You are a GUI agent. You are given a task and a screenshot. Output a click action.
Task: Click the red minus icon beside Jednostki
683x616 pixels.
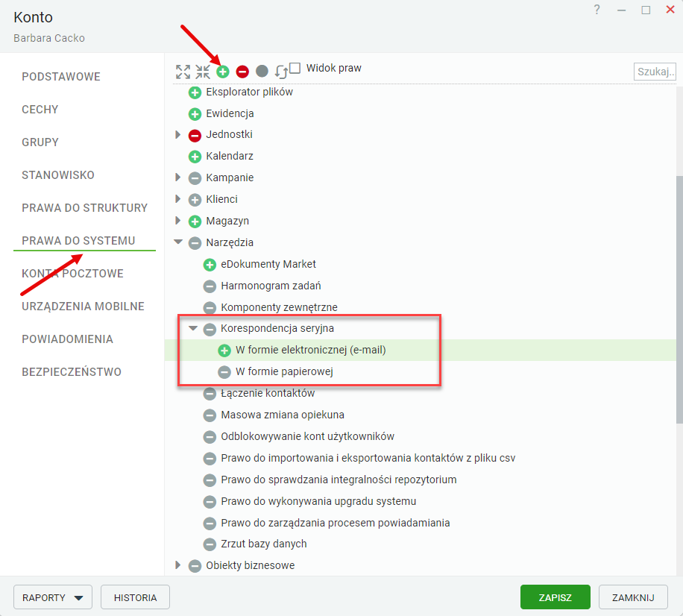[195, 136]
